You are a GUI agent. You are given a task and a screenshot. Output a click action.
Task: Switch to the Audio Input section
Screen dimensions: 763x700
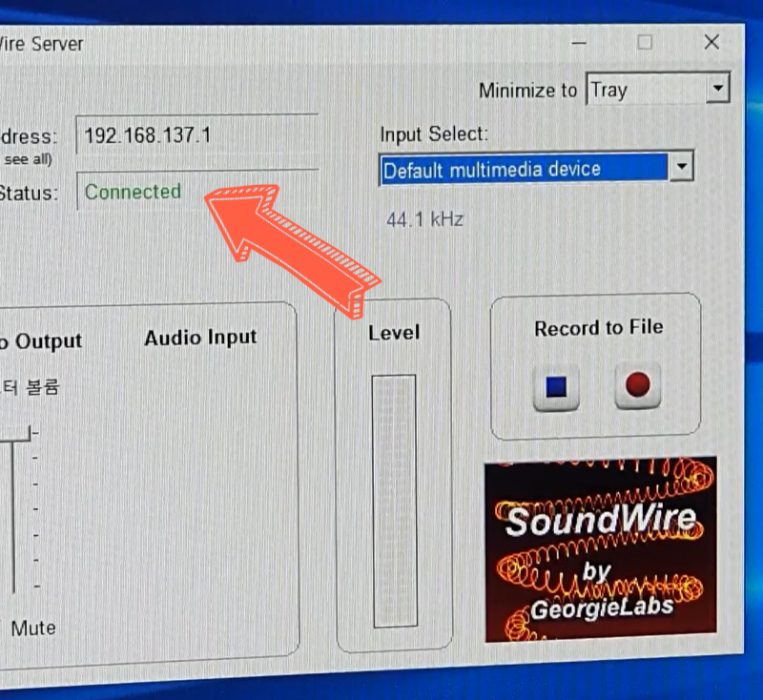(199, 337)
